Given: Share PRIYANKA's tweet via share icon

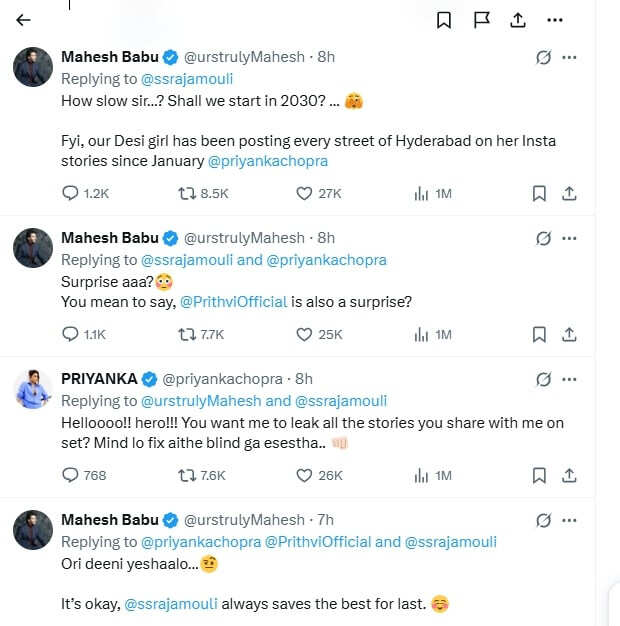Looking at the screenshot, I should 569,475.
